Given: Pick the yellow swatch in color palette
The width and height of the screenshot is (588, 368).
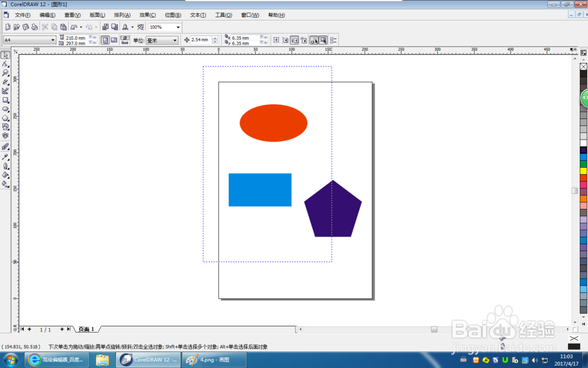Looking at the screenshot, I should pyautogui.click(x=583, y=171).
